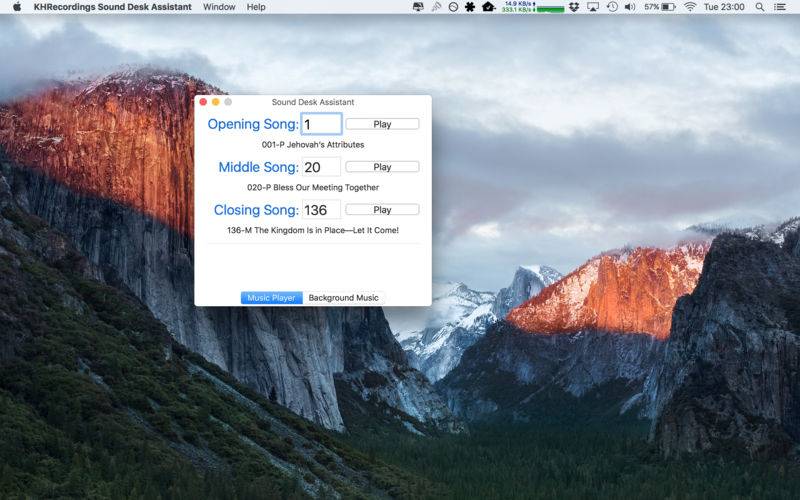The height and width of the screenshot is (500, 800).
Task: Focus the Opening Song number field
Action: click(x=321, y=124)
